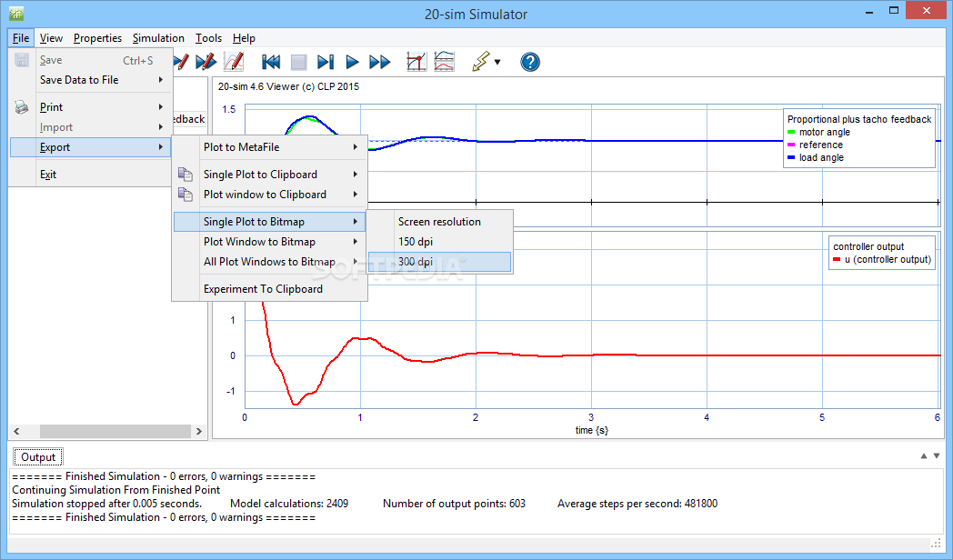The height and width of the screenshot is (560, 953).
Task: Open the blue help question mark
Action: 530,61
